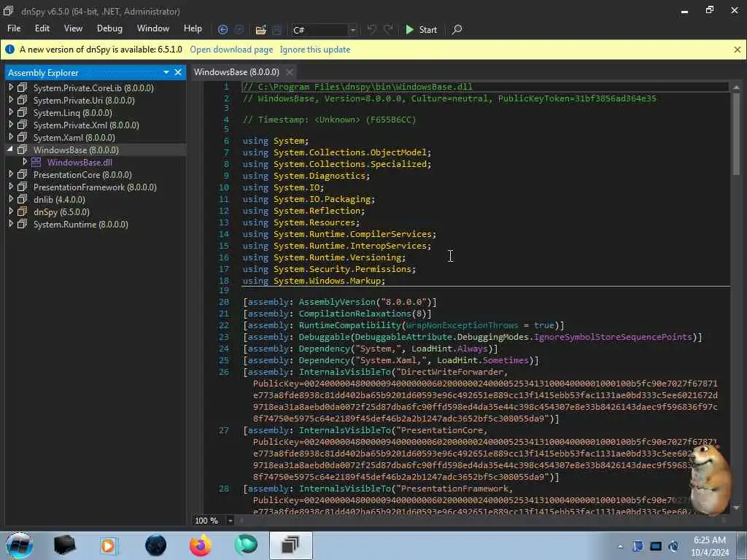Screen dimensions: 747x560
Task: Select PresentationFramework (8.0.0.0) in tree
Action: point(95,187)
